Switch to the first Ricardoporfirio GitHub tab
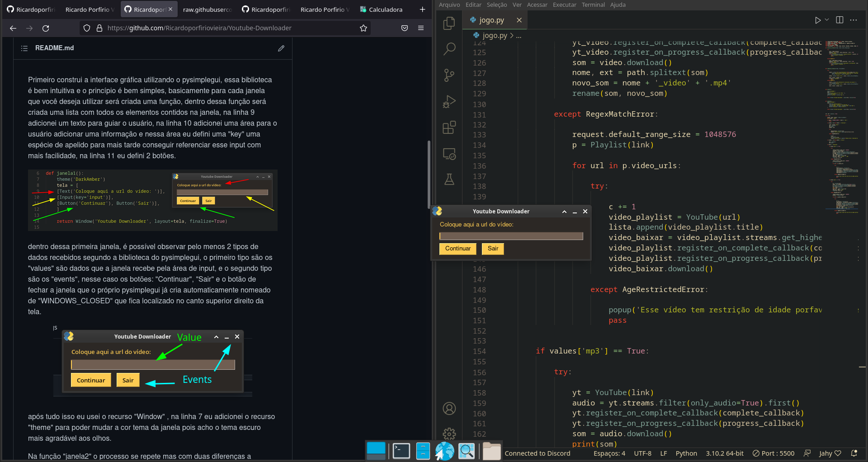 click(x=31, y=9)
